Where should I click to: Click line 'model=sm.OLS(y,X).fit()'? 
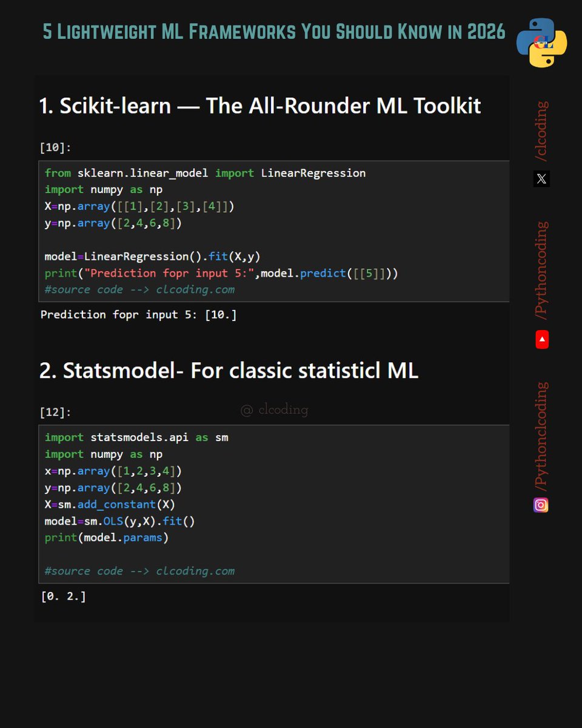tap(119, 521)
